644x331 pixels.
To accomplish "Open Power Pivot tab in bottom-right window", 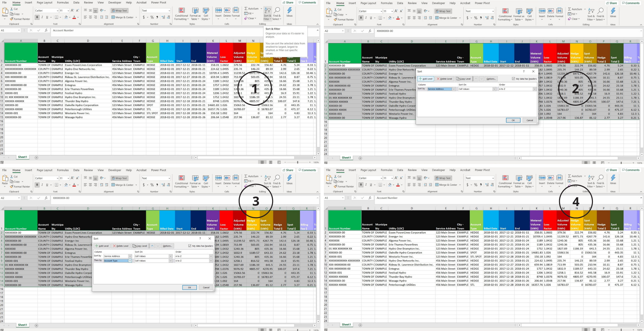I will click(482, 170).
